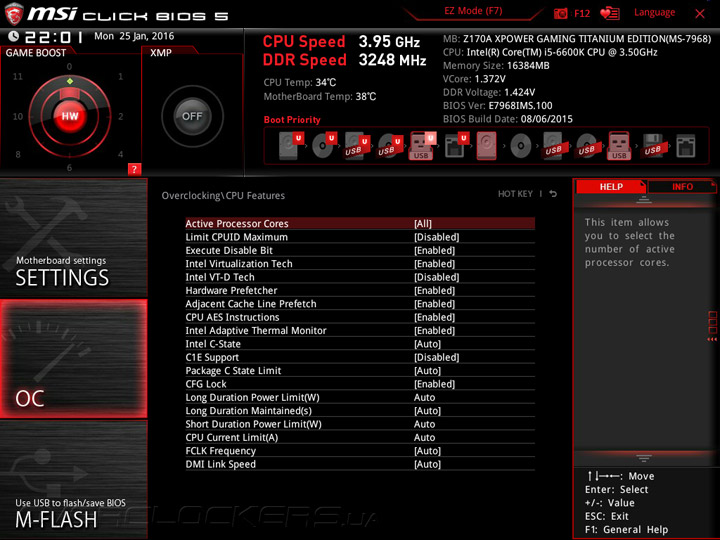Click the Boot Priority heading
The height and width of the screenshot is (540, 720).
[x=292, y=120]
